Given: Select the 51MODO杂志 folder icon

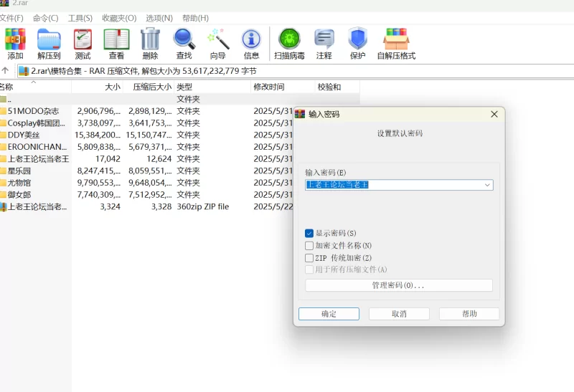Looking at the screenshot, I should 4,111.
